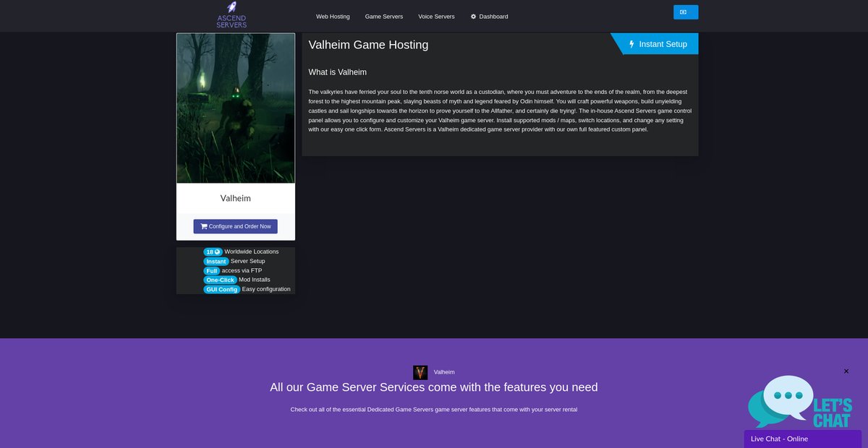The width and height of the screenshot is (868, 448).
Task: Click the Full access via FTP badge
Action: point(211,270)
